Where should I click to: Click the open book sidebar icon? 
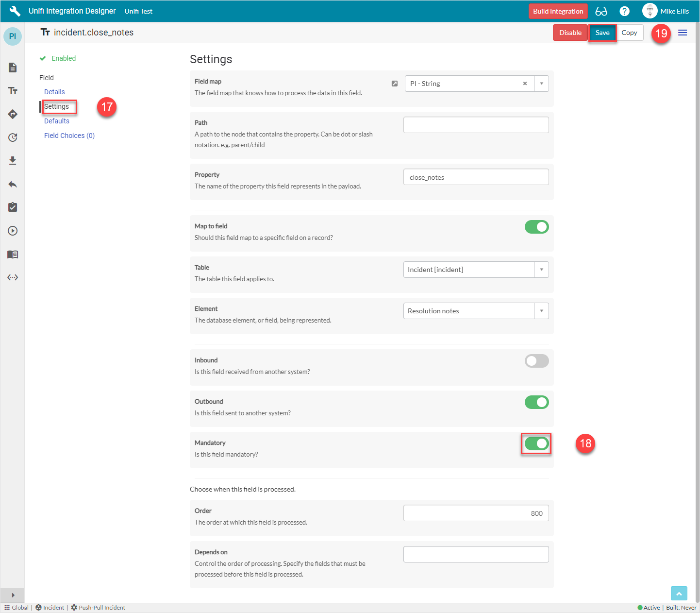[x=13, y=254]
